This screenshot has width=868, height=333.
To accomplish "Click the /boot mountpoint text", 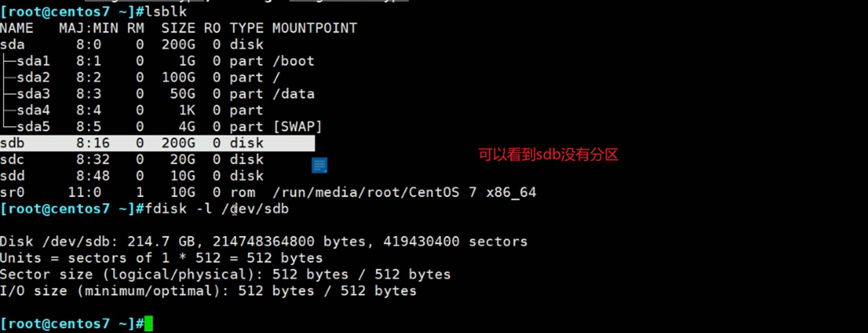I will click(293, 61).
